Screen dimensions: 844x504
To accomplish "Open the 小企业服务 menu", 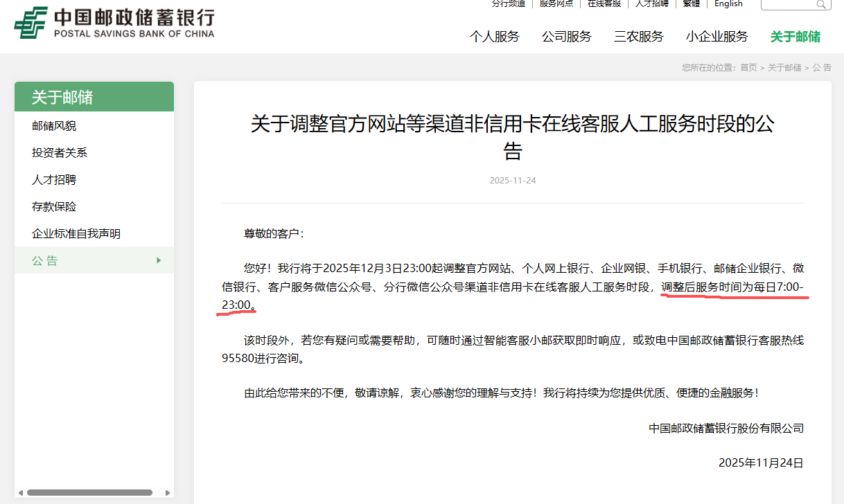I will [718, 37].
